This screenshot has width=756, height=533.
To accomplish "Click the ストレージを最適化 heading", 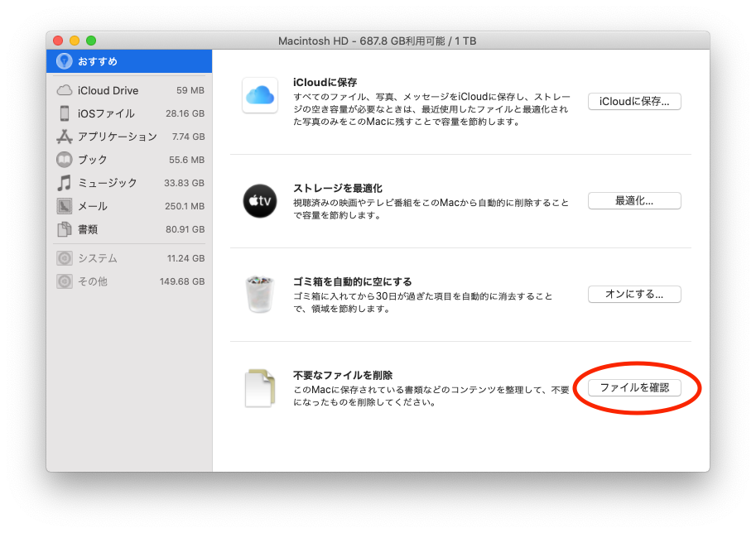I will [x=338, y=189].
